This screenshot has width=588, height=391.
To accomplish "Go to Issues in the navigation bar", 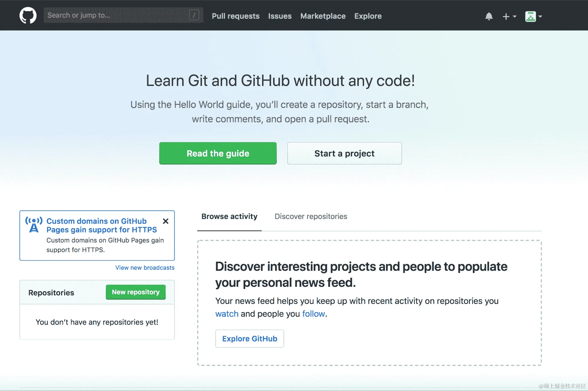I will pyautogui.click(x=280, y=16).
